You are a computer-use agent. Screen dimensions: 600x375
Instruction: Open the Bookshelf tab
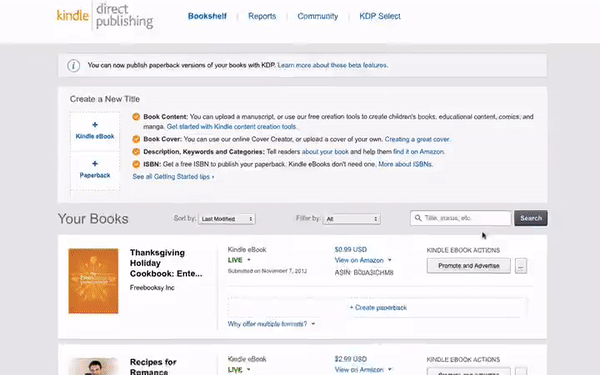tap(207, 16)
